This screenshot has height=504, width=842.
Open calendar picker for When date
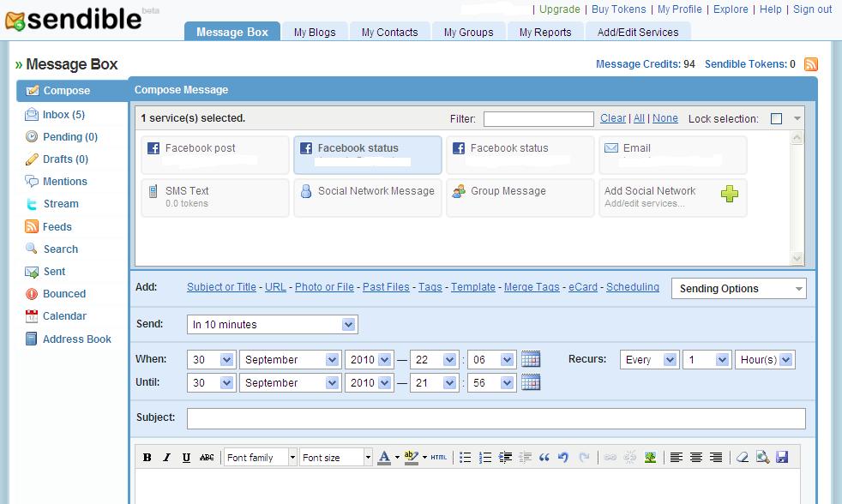click(x=531, y=359)
